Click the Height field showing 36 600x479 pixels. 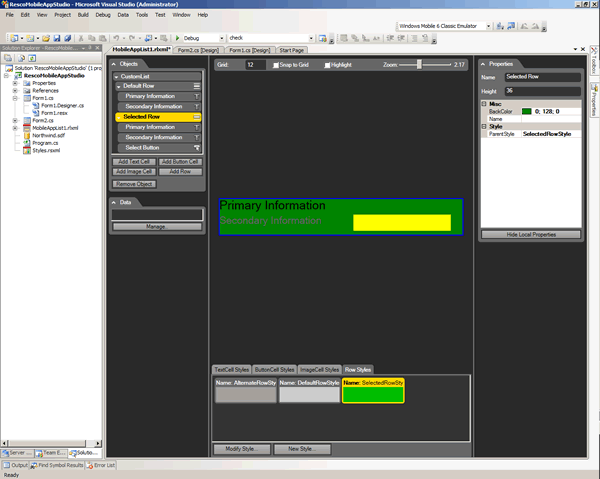[543, 91]
